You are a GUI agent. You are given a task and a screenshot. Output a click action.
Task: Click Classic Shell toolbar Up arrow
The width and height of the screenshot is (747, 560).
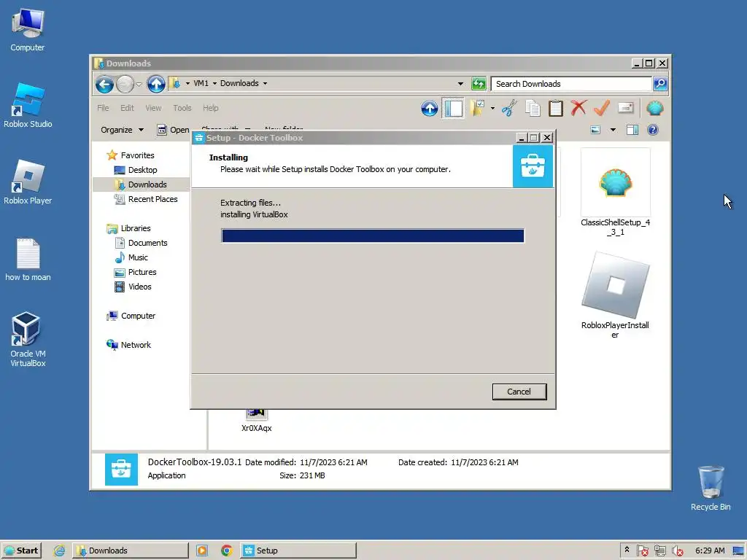(429, 109)
